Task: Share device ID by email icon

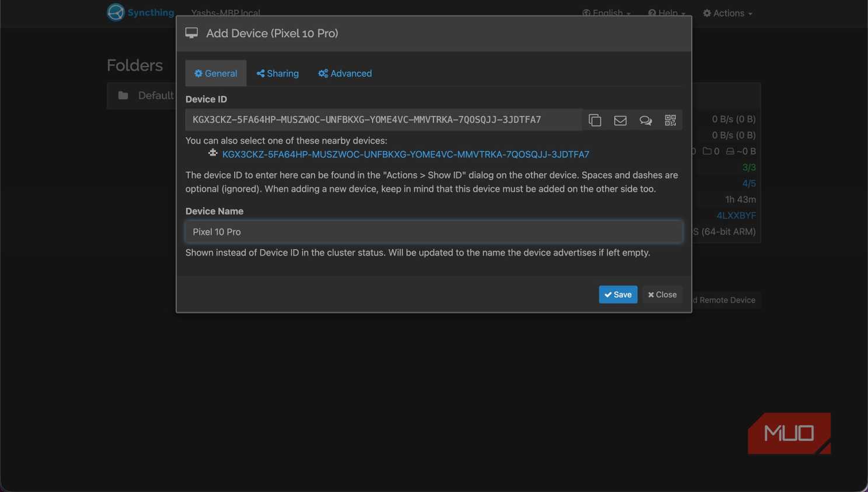Action: (x=620, y=120)
